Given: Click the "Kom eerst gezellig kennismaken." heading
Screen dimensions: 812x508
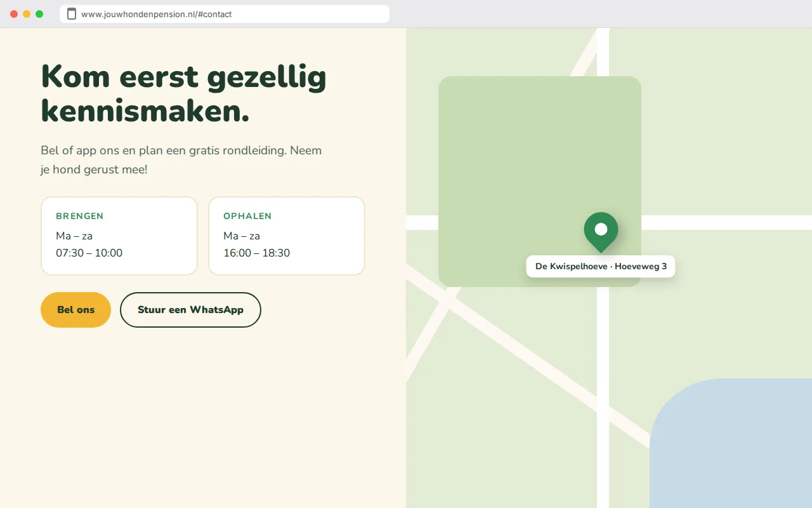Looking at the screenshot, I should [x=183, y=94].
